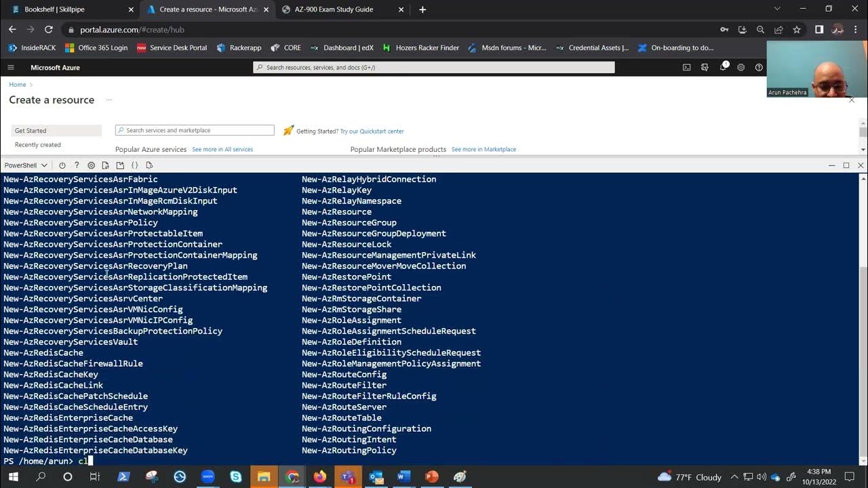Share this page via Chrome share icon
This screenshot has height=488, width=868.
click(778, 30)
